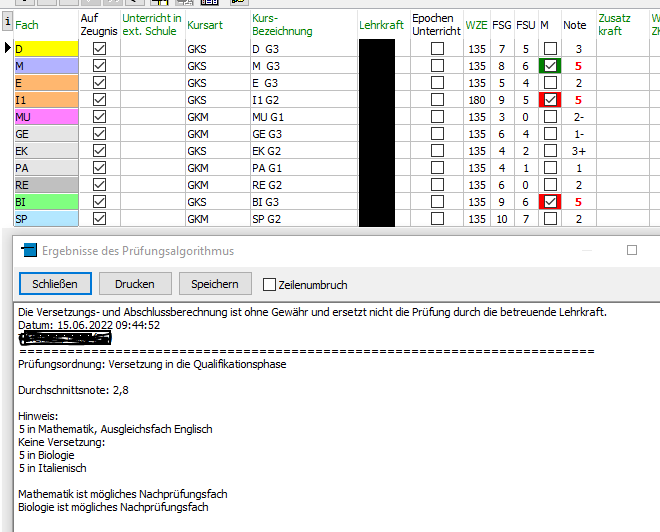Check Epochen Unterricht for GE G3 course

point(437,134)
